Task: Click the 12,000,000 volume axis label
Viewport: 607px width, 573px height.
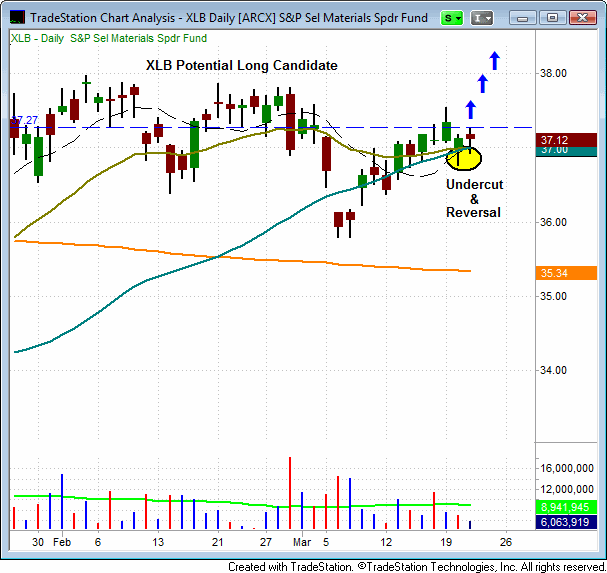Action: coord(567,489)
